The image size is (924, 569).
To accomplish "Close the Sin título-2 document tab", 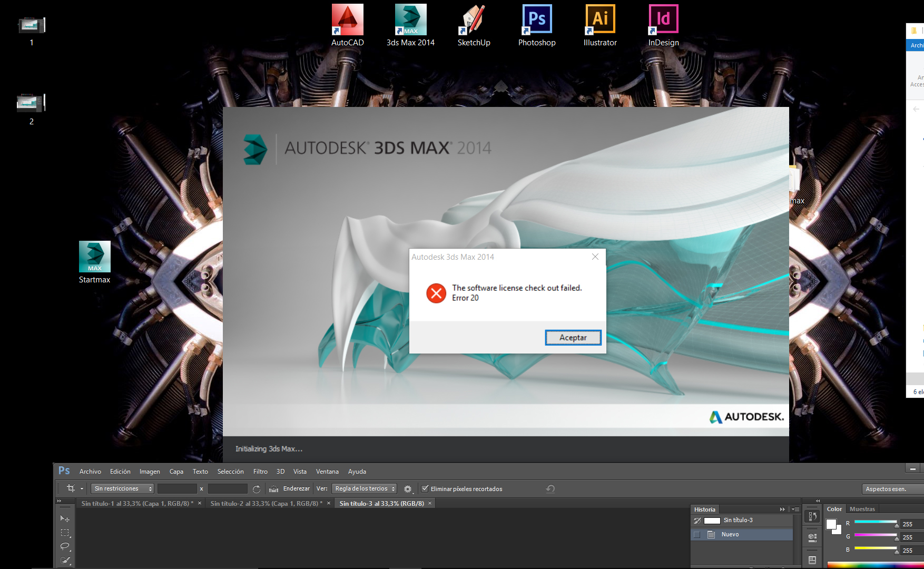I will tap(329, 503).
